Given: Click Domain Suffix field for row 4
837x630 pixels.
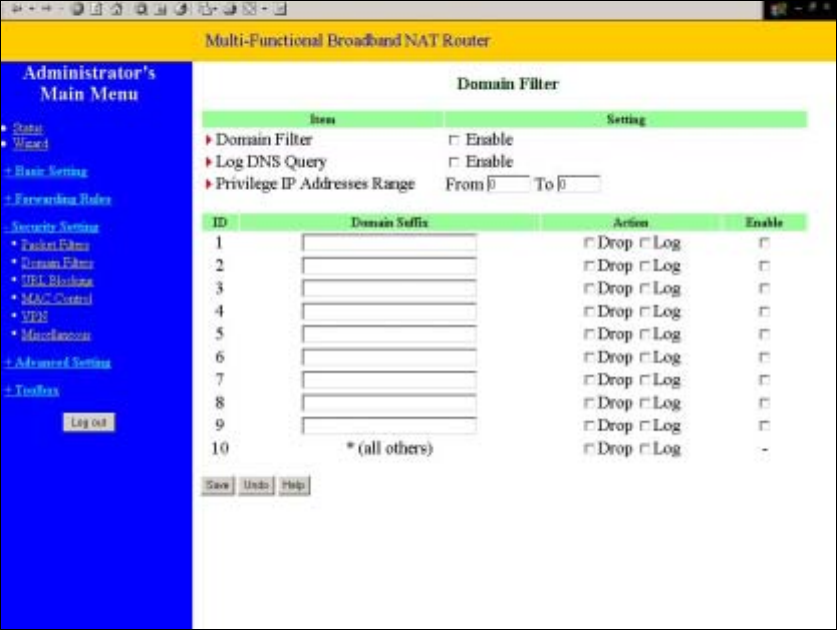Looking at the screenshot, I should (x=389, y=311).
